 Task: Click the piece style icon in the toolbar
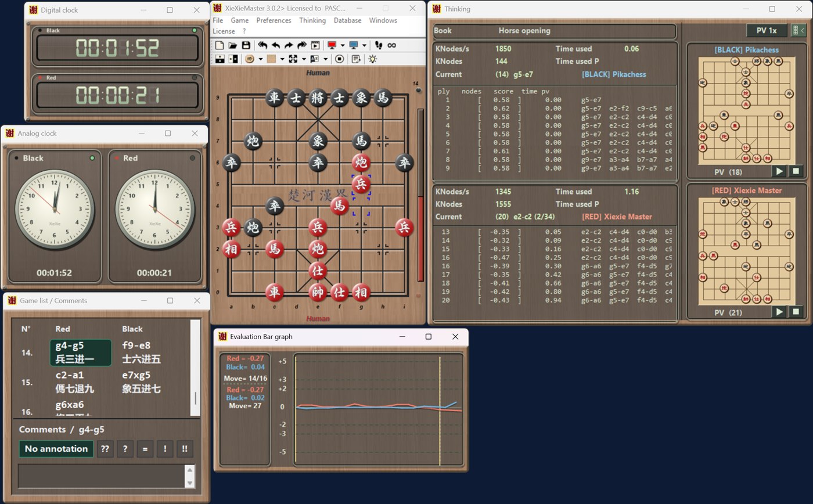coord(250,59)
